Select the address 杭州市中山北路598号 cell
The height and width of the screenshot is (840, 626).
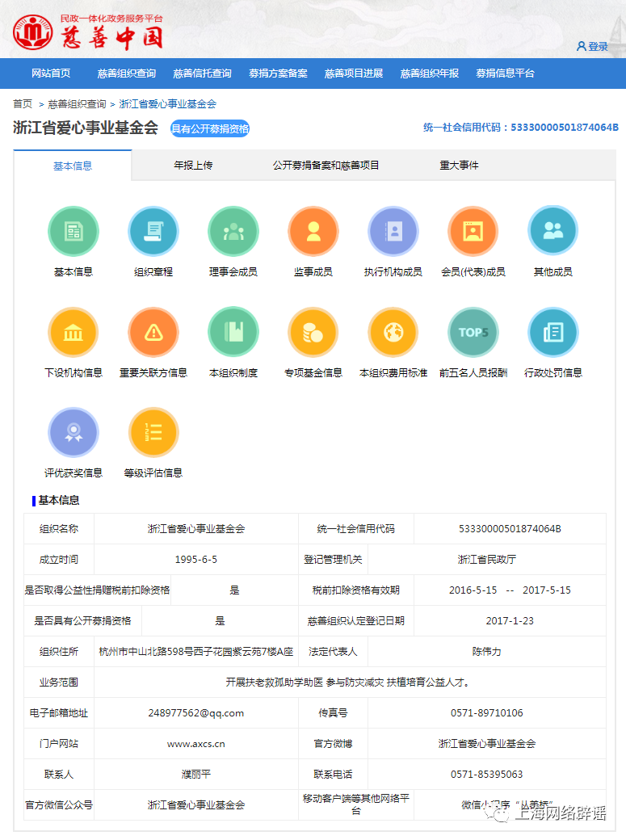coord(196,652)
